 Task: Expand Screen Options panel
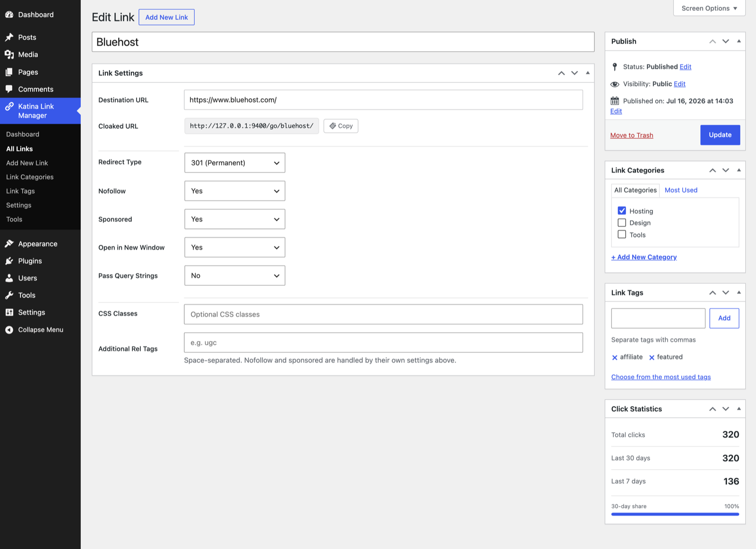(709, 8)
